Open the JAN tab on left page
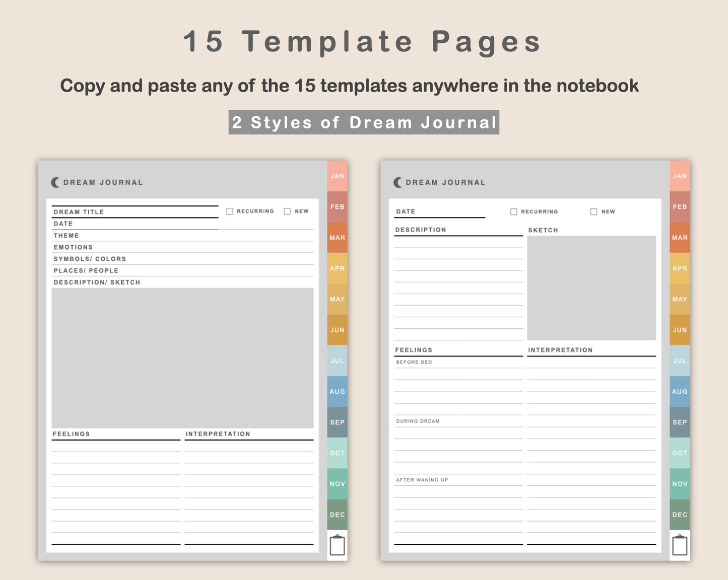 click(x=337, y=176)
